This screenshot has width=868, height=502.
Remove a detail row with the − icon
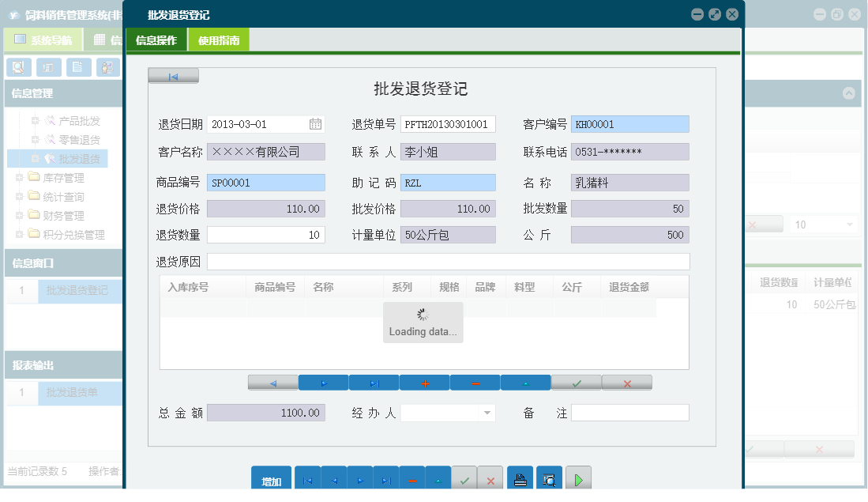click(475, 382)
